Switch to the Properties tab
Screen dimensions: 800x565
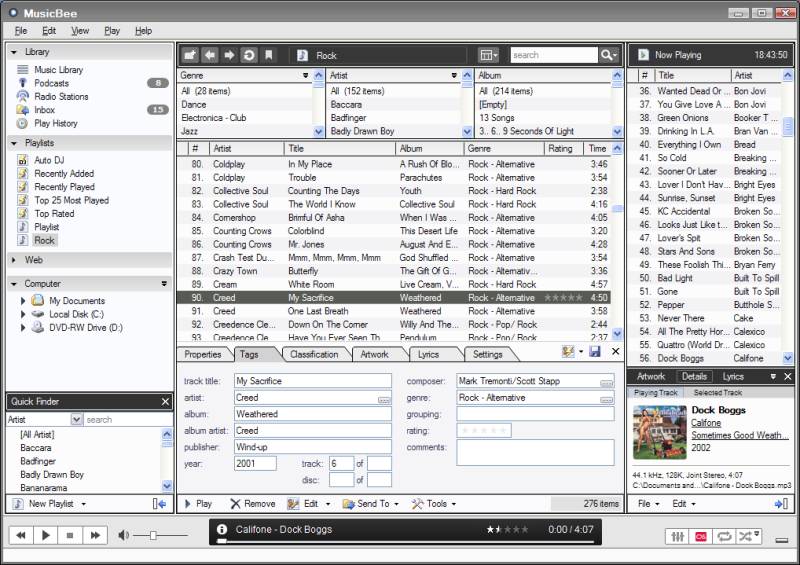203,354
